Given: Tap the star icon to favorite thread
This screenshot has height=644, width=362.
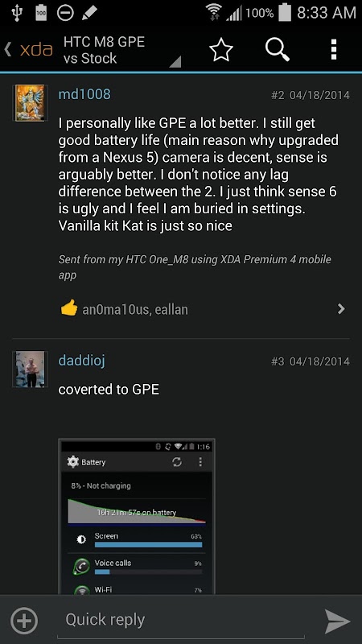Looking at the screenshot, I should [220, 51].
